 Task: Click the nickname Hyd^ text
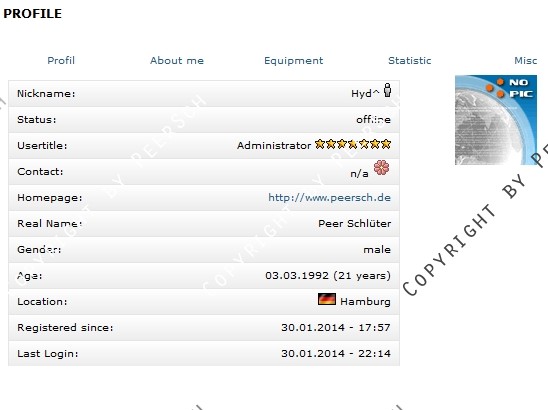(x=365, y=93)
